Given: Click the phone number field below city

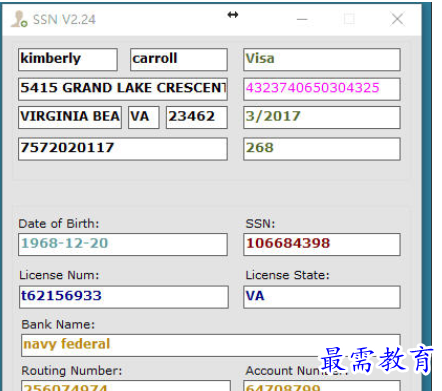Looking at the screenshot, I should 123,149.
